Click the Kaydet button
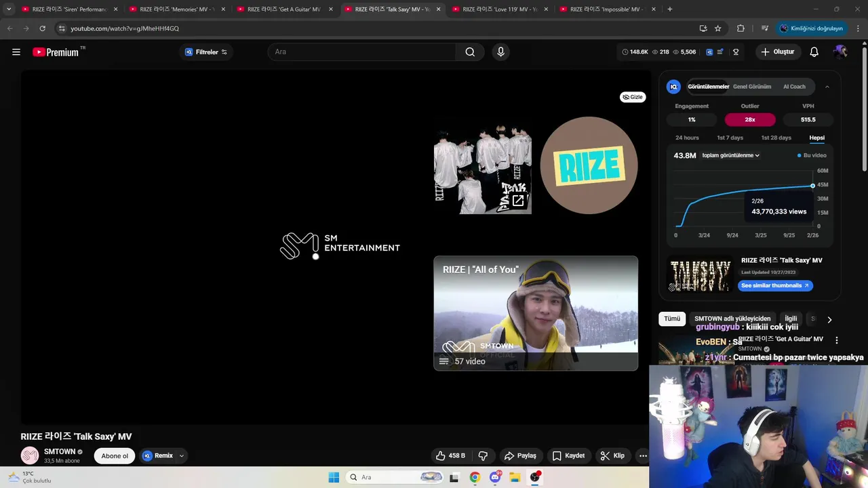Screen dimensions: 868x488 click(568, 455)
